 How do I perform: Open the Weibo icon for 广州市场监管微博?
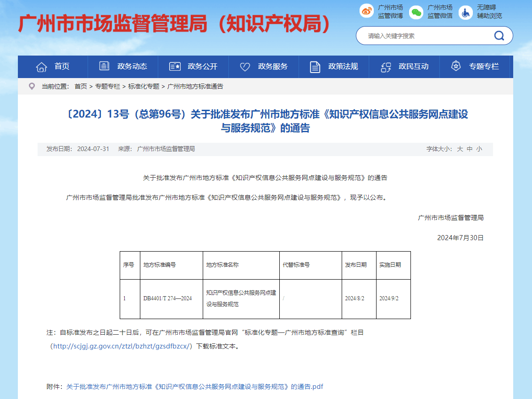(x=367, y=11)
